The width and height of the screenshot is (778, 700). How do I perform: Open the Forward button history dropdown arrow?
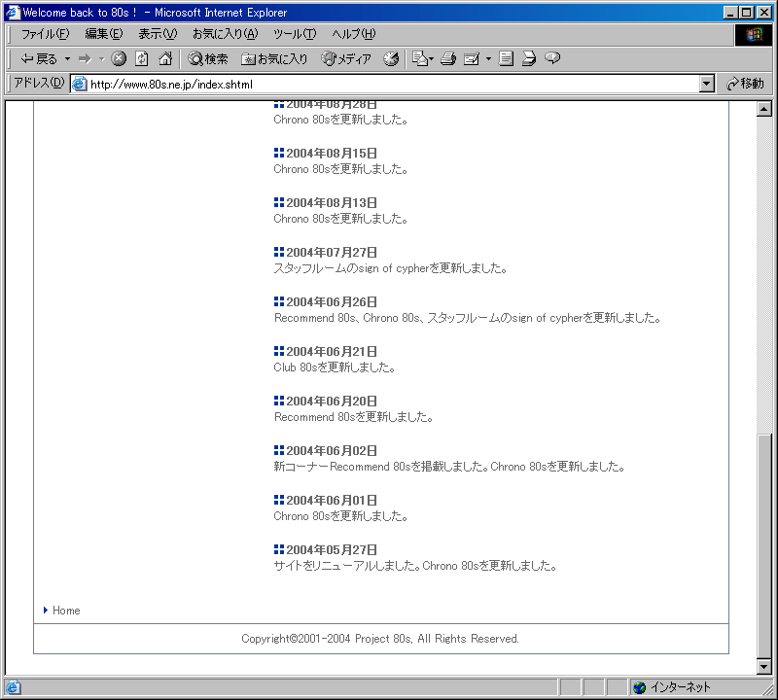point(102,59)
